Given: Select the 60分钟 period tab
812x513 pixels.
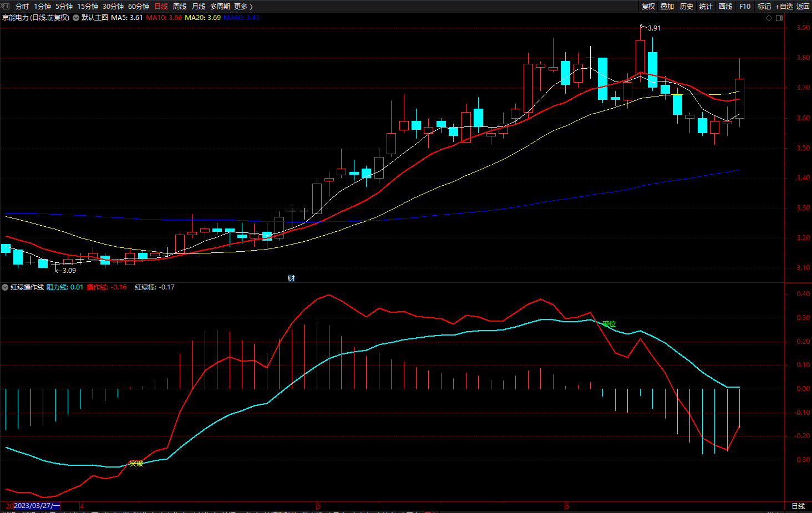Looking at the screenshot, I should click(139, 7).
